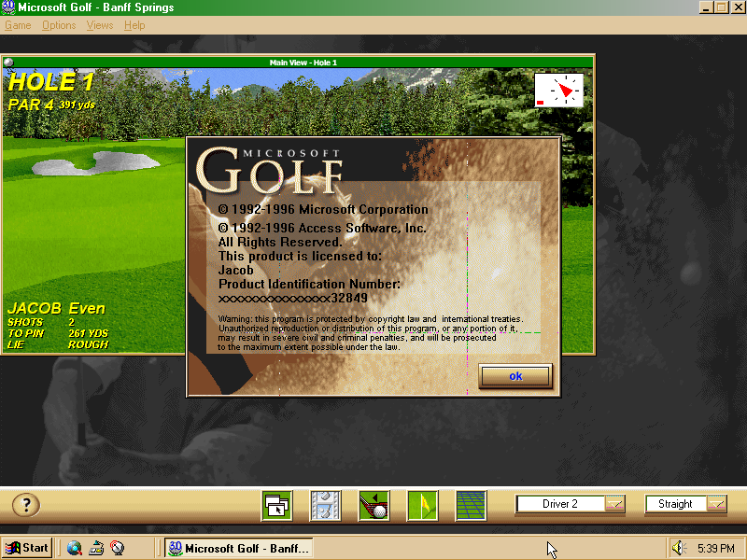Image resolution: width=747 pixels, height=560 pixels.
Task: Click the 5:39 PM clock
Action: tap(716, 548)
